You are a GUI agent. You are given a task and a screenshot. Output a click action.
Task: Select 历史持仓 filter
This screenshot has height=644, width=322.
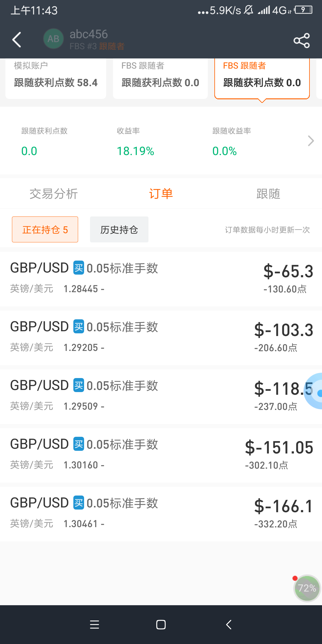click(119, 230)
